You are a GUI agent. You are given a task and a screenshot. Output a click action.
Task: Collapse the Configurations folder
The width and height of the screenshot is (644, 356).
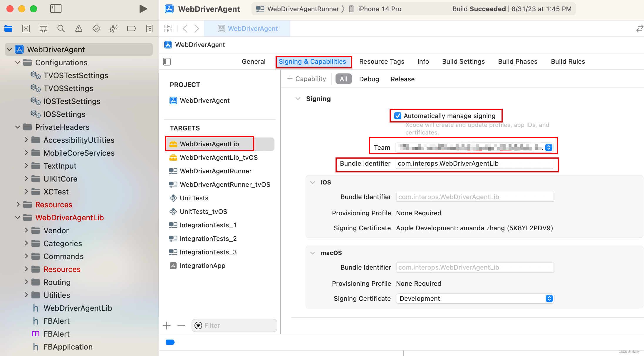[x=18, y=63]
